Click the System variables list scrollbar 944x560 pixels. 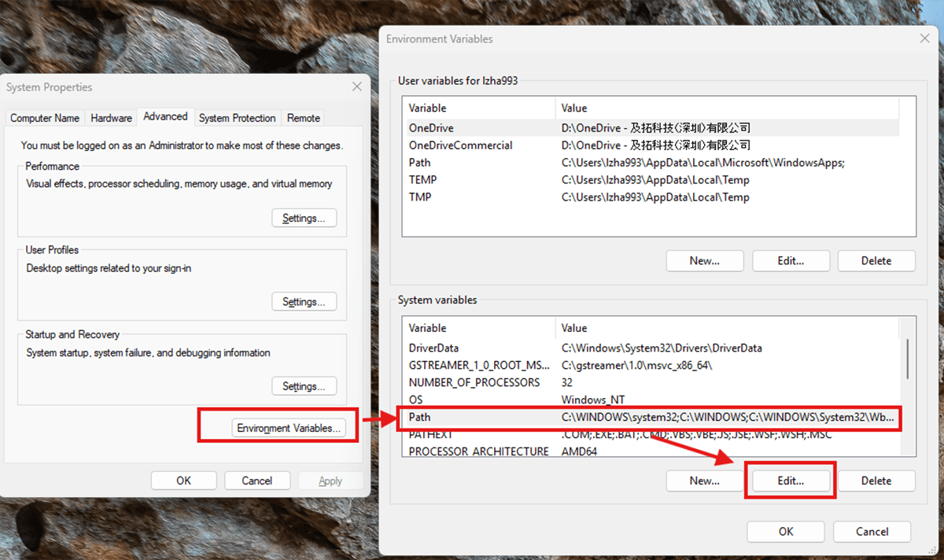tap(908, 359)
